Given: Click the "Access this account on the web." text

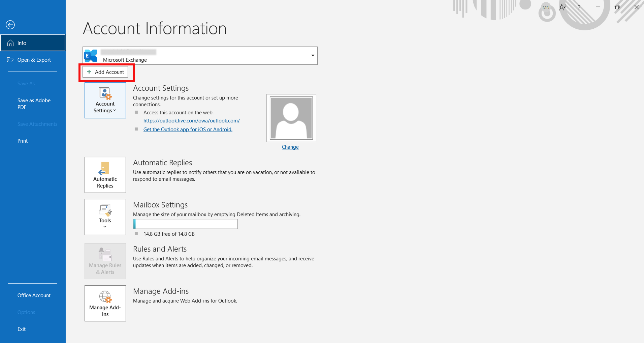Looking at the screenshot, I should (179, 112).
